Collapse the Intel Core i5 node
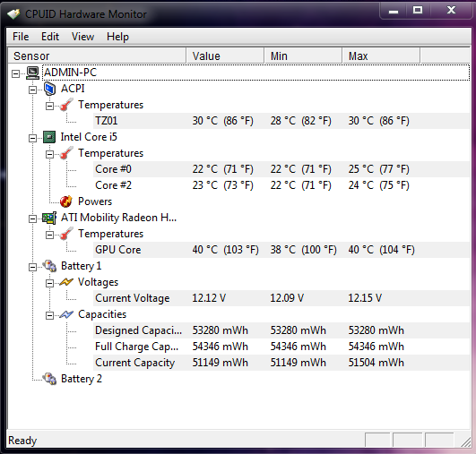The height and width of the screenshot is (454, 476). pyautogui.click(x=32, y=138)
